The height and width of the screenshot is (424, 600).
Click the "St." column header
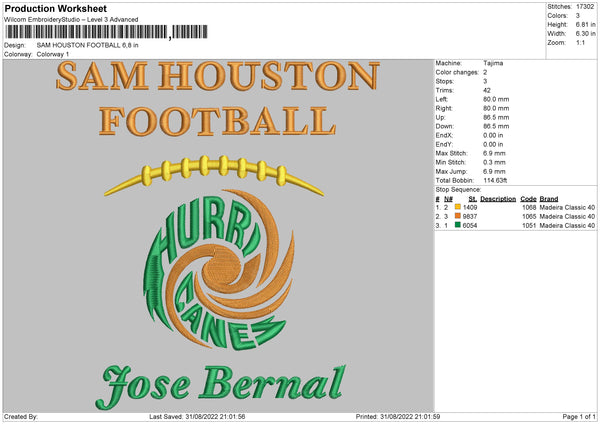[473, 199]
